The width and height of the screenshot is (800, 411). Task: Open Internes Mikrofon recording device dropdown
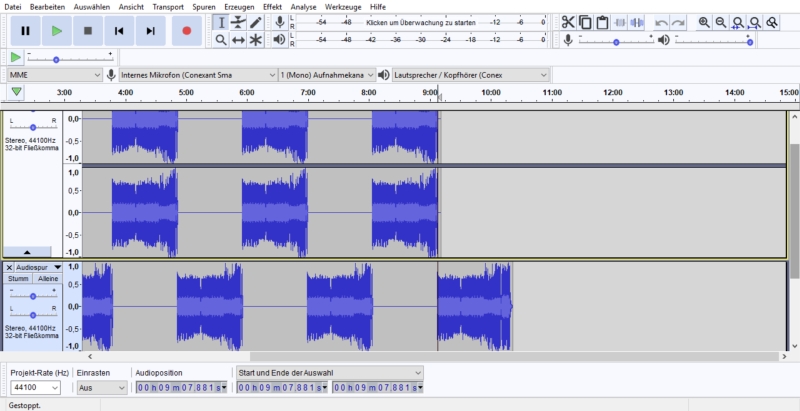coord(198,75)
